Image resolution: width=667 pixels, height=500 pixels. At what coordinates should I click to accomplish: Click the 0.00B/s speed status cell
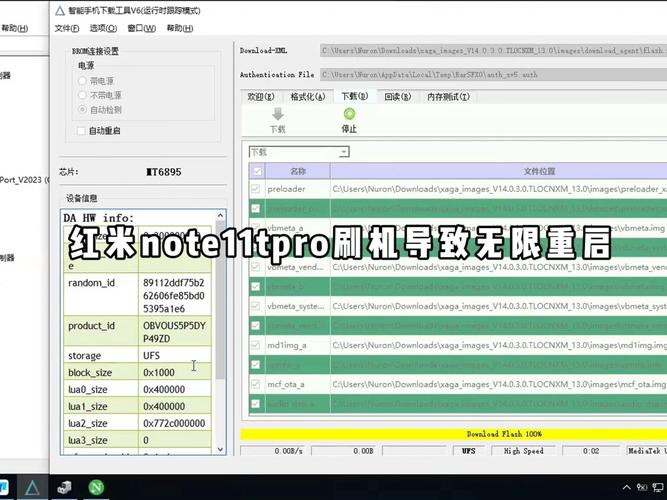[273, 451]
